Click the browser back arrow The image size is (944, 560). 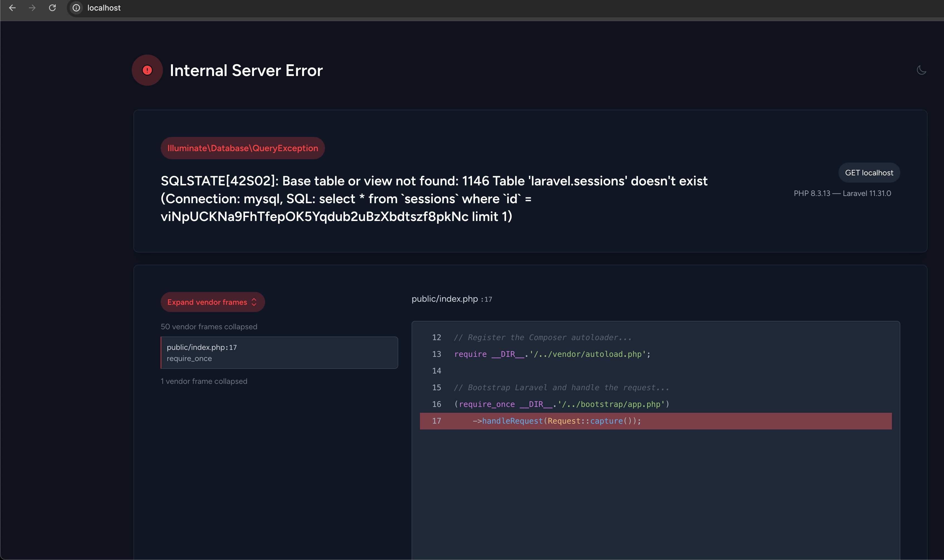coord(13,8)
